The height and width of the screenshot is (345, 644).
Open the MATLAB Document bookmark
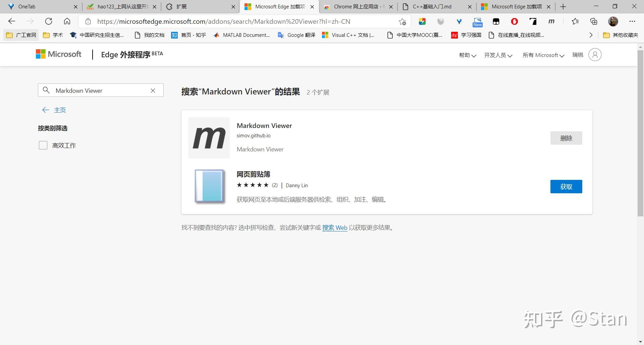pos(241,35)
